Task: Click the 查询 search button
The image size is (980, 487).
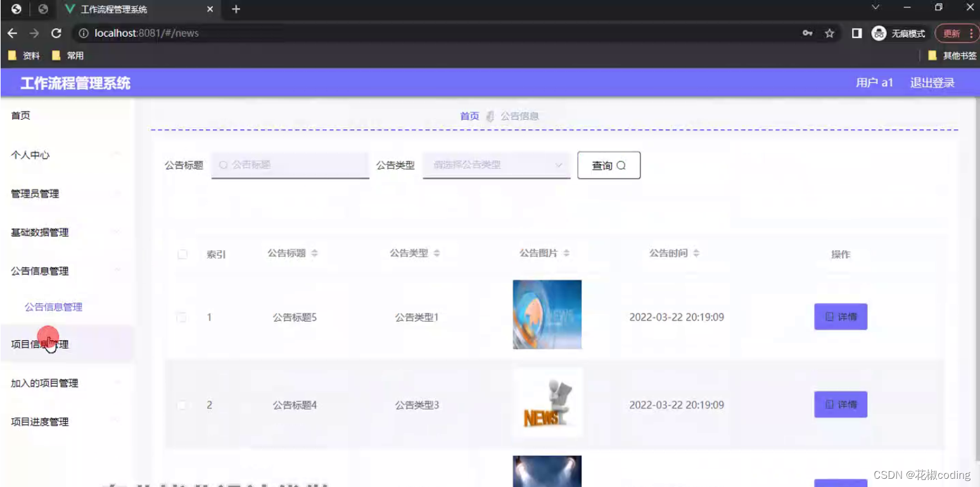Action: 608,165
